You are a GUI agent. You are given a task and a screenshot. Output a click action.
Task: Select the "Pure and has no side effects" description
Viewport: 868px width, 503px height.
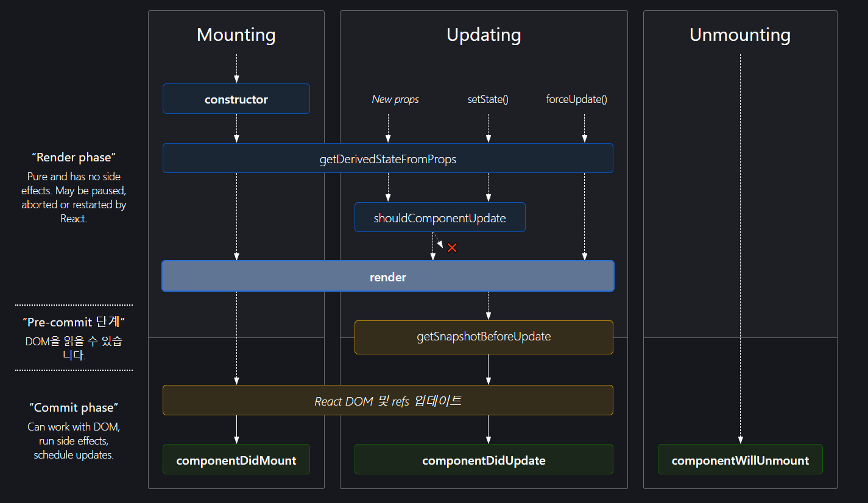click(x=74, y=197)
